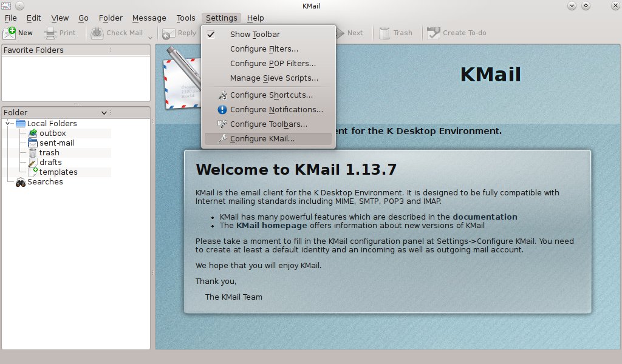
Task: Select the drafts folder name
Action: coord(51,163)
